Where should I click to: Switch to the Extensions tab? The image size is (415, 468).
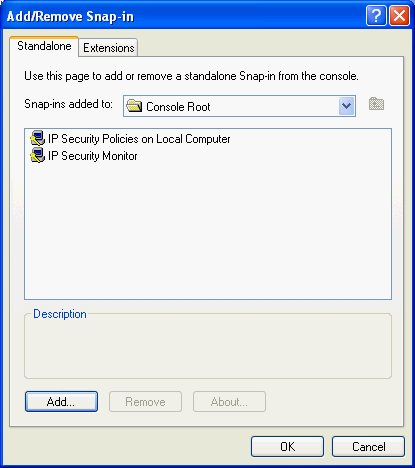pyautogui.click(x=109, y=48)
